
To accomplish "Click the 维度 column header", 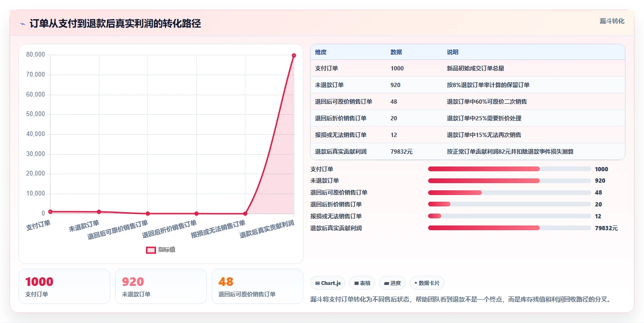I will pyautogui.click(x=321, y=52).
